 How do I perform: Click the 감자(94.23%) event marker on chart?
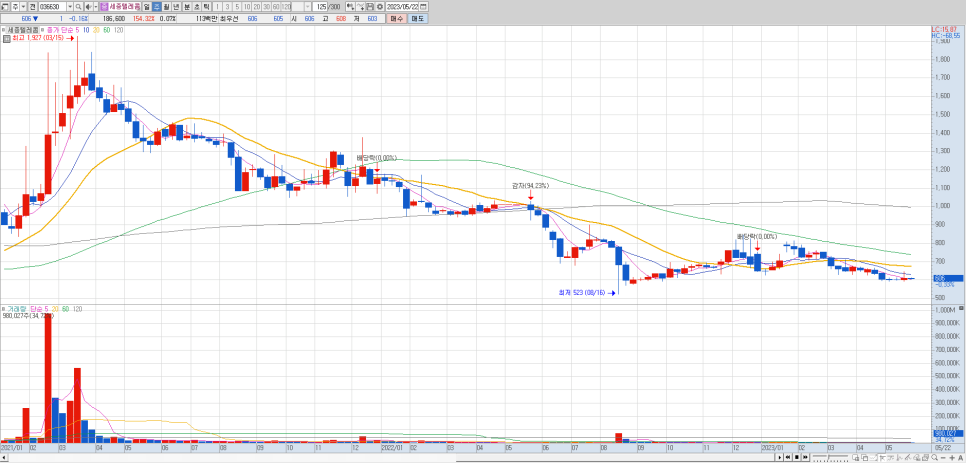click(x=530, y=185)
